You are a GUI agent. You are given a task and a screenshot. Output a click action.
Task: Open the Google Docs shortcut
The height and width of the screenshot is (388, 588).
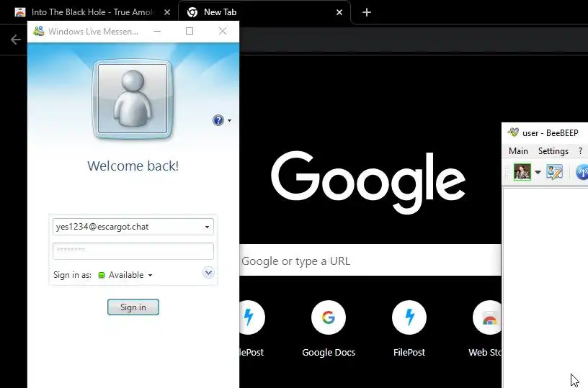(329, 328)
